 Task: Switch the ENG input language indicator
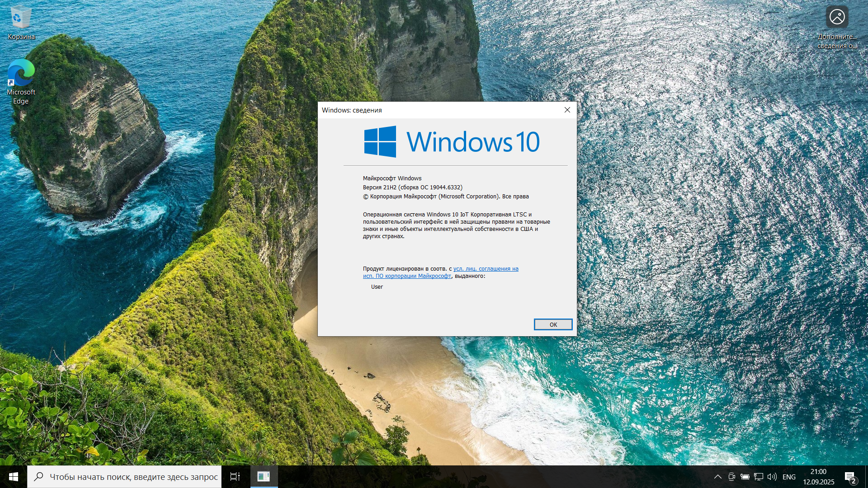[789, 477]
